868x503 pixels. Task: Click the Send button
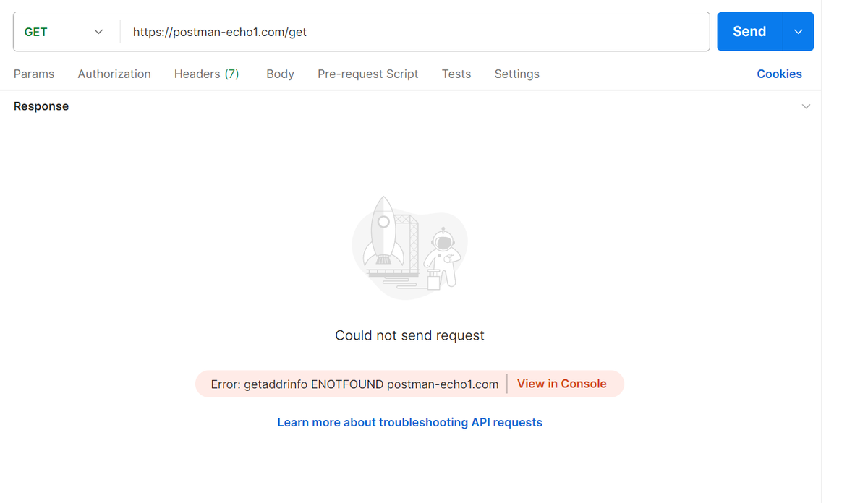point(749,31)
